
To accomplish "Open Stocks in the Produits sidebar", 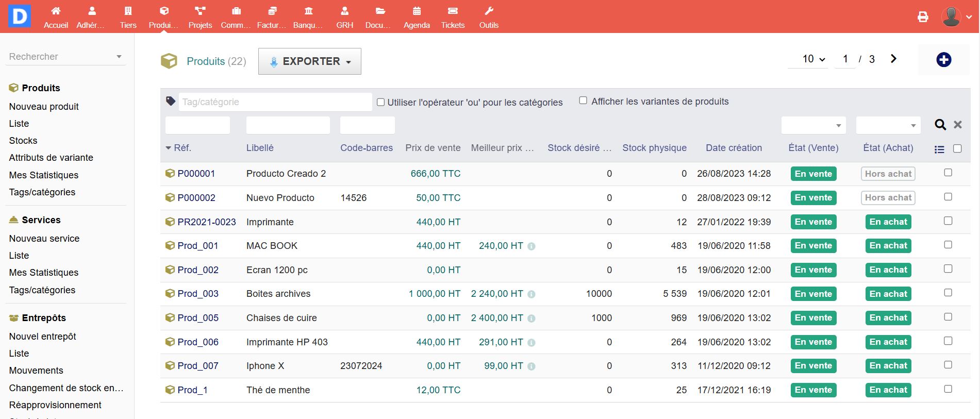I will point(23,141).
